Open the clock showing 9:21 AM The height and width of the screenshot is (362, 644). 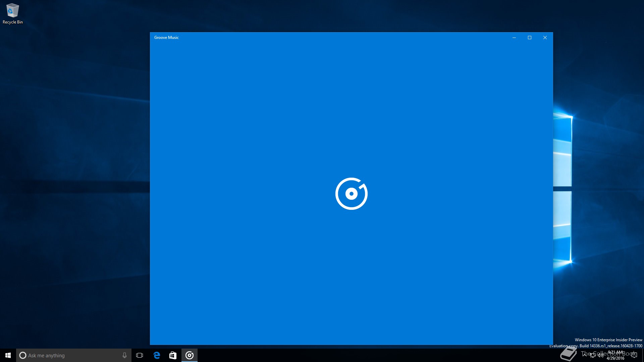click(x=615, y=355)
